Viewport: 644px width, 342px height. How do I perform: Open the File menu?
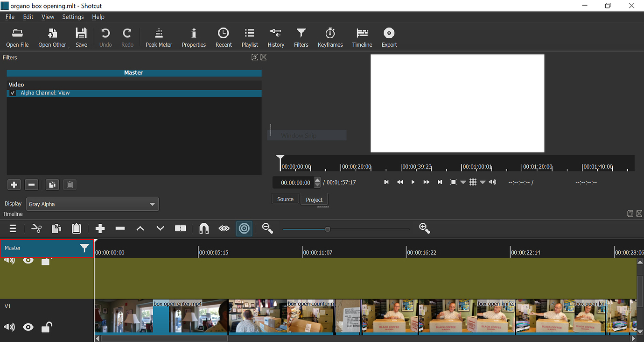click(10, 17)
